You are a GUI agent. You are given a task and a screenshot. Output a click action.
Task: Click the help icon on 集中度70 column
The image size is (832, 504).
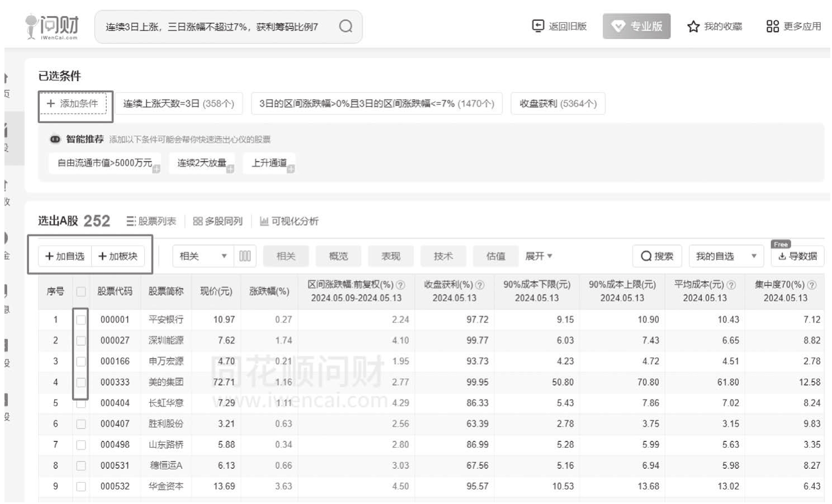pos(812,285)
